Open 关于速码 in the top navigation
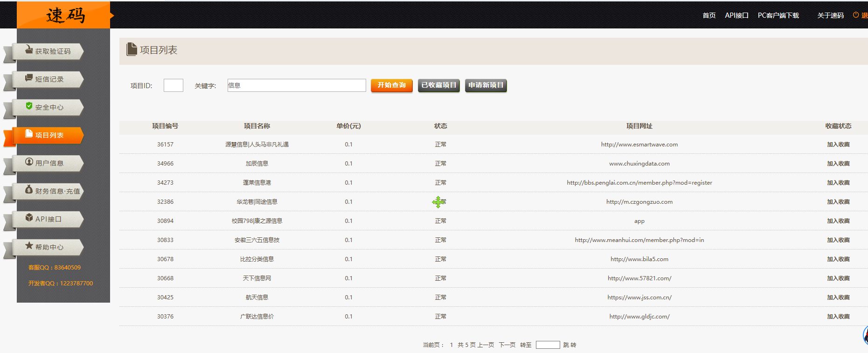868x353 pixels. (830, 15)
